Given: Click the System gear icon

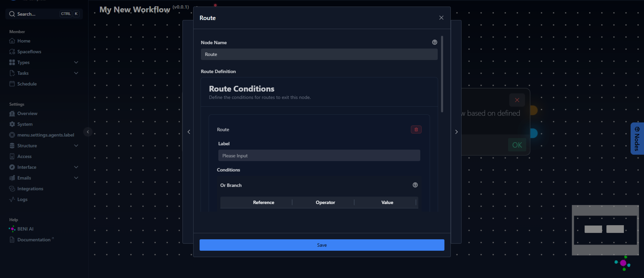Looking at the screenshot, I should (x=12, y=124).
